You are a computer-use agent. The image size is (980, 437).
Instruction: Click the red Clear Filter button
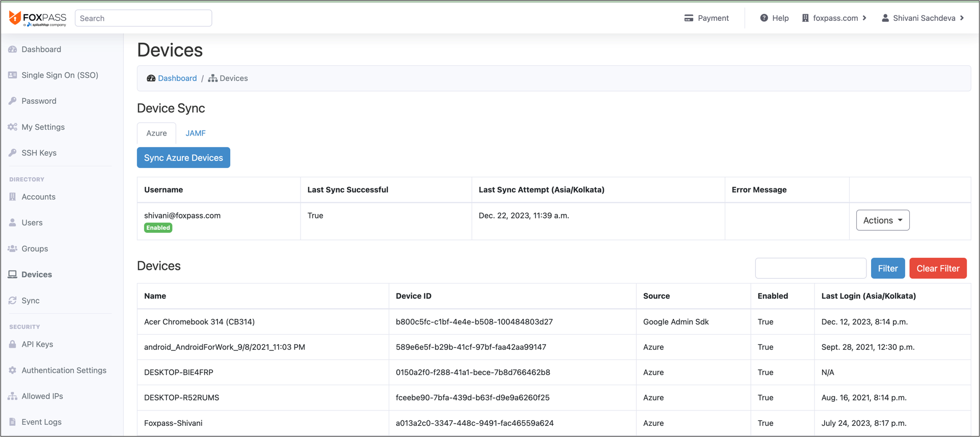coord(938,268)
